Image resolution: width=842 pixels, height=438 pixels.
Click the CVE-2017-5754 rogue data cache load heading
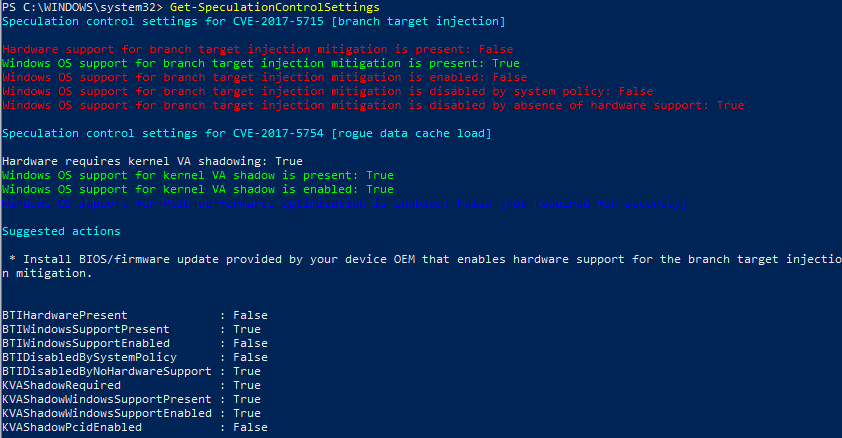(247, 133)
